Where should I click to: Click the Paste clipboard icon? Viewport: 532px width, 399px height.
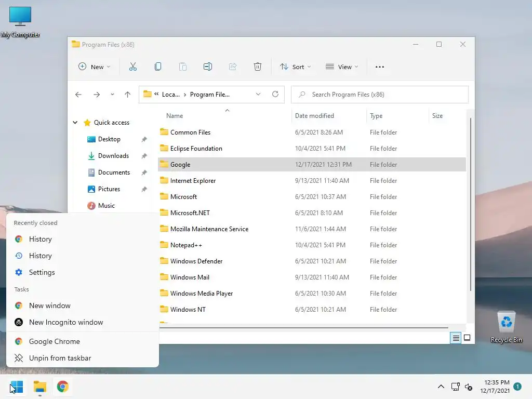tap(183, 66)
